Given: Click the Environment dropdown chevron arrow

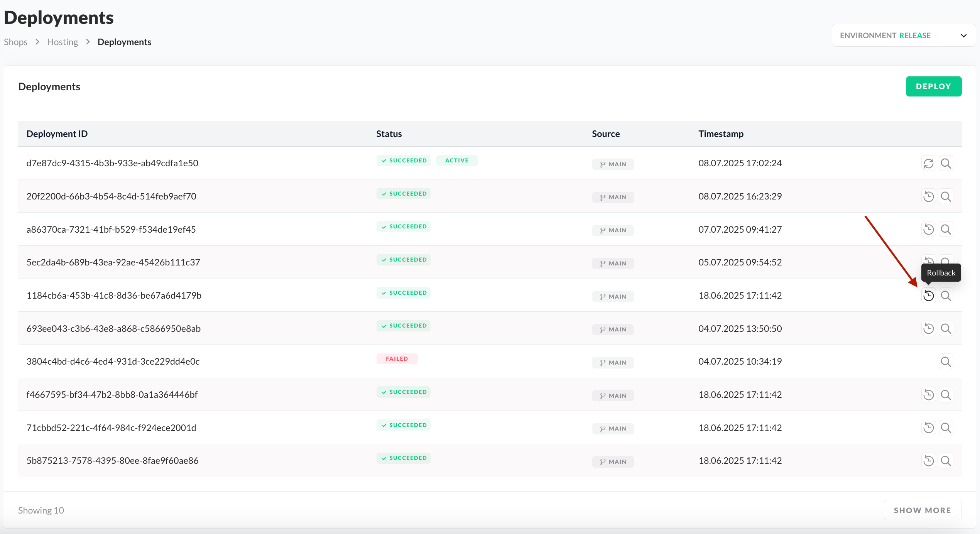Looking at the screenshot, I should (963, 35).
